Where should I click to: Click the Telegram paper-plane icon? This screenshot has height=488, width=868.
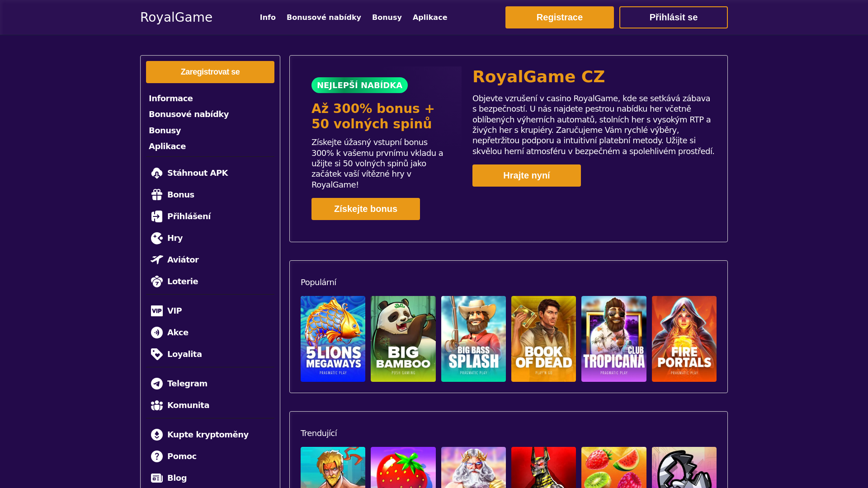(157, 384)
